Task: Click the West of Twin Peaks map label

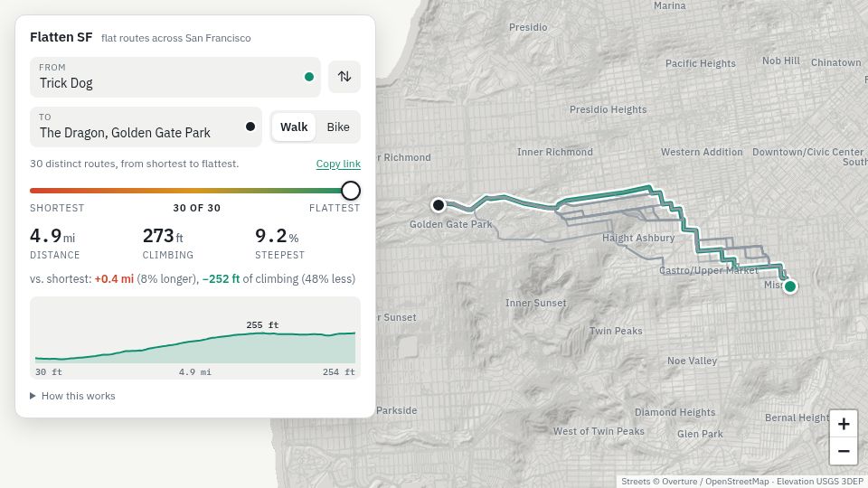Action: [x=599, y=431]
